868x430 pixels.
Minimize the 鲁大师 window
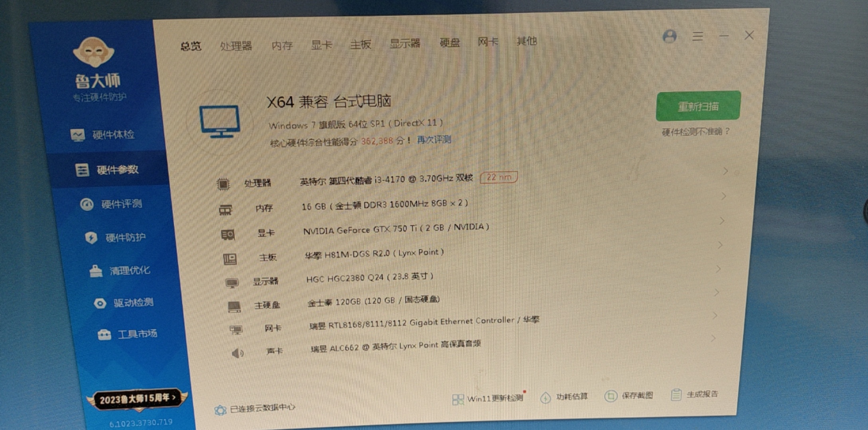point(724,36)
